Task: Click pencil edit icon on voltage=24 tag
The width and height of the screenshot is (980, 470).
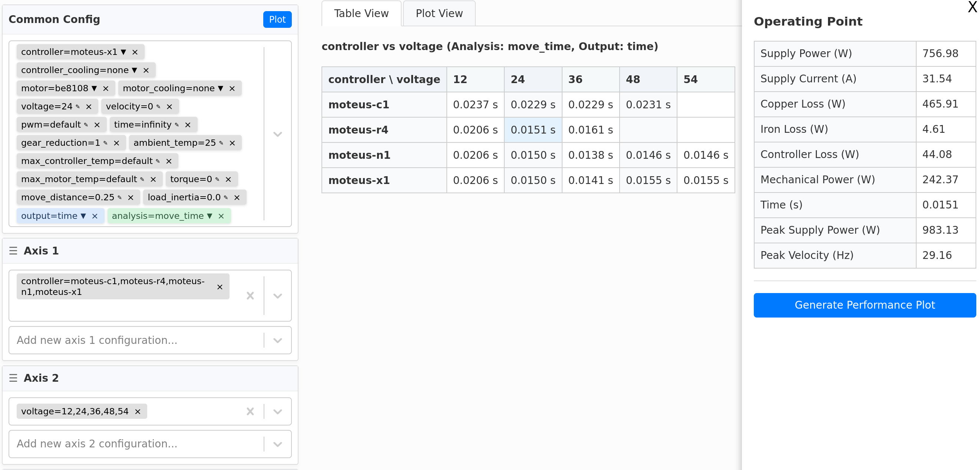Action: tap(78, 106)
